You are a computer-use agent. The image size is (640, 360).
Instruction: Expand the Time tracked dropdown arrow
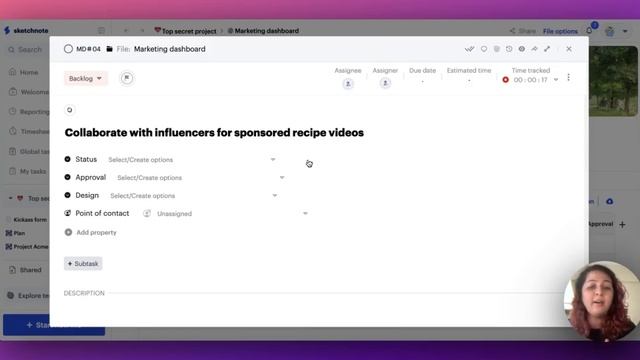[556, 80]
